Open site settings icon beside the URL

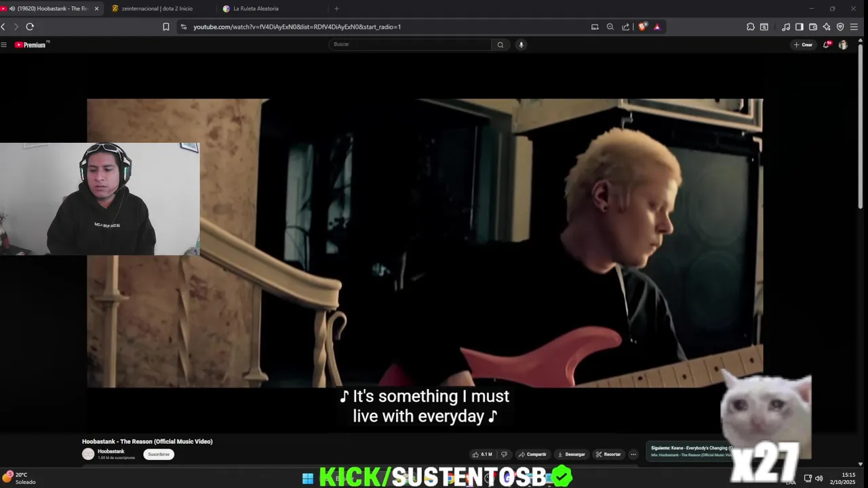(183, 26)
